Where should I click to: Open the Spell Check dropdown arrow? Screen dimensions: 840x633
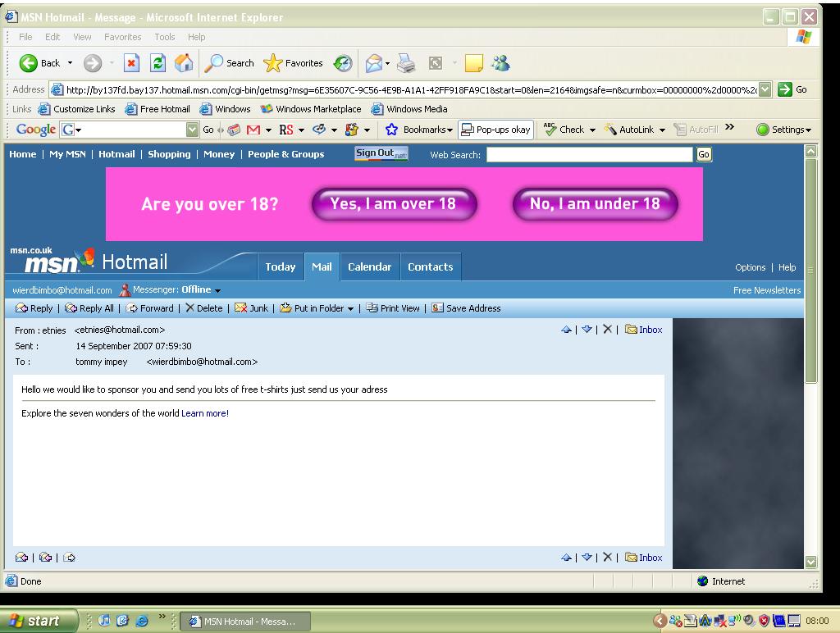592,130
